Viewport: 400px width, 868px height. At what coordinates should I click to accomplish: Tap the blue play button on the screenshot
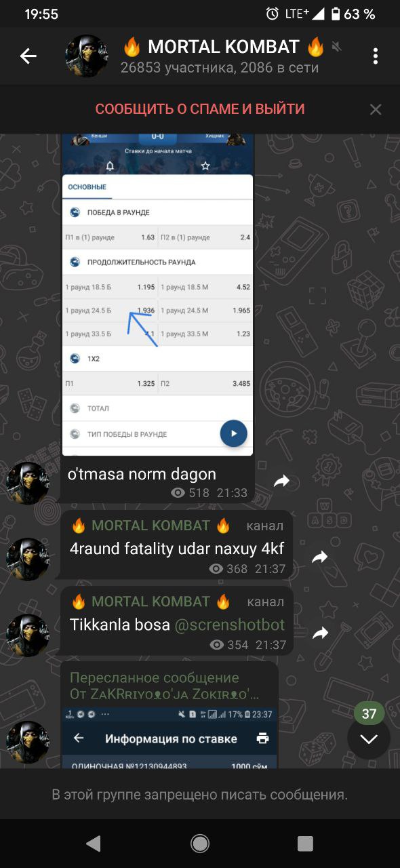tap(234, 433)
